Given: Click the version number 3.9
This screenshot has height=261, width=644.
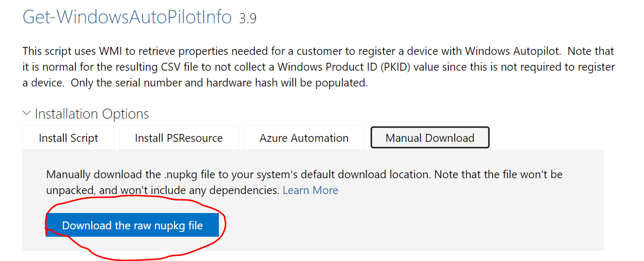Looking at the screenshot, I should [x=248, y=19].
